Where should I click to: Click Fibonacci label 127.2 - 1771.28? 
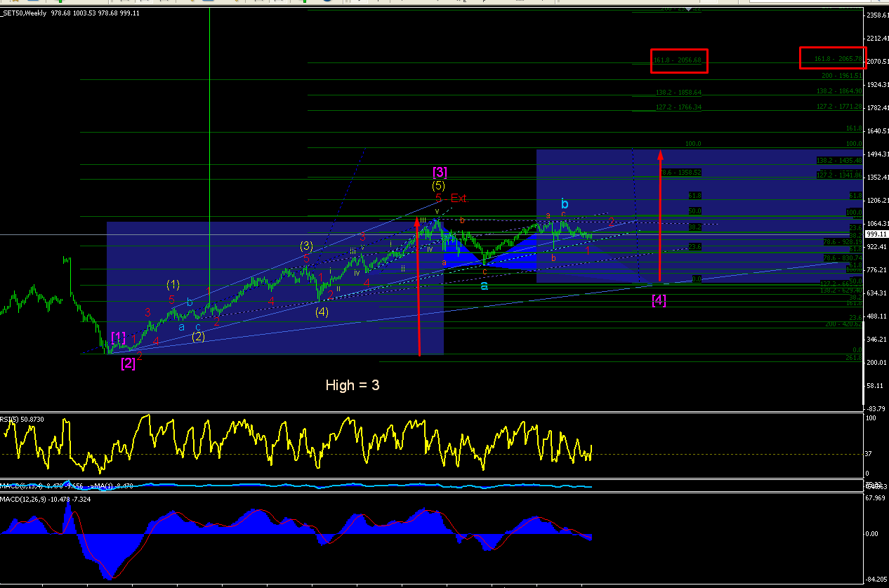pyautogui.click(x=839, y=107)
